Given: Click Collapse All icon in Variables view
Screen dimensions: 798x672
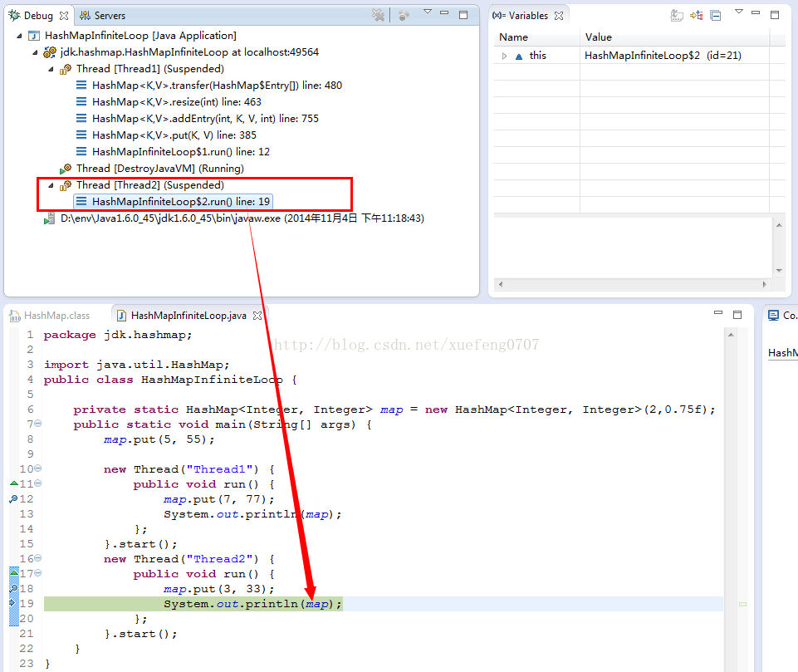Looking at the screenshot, I should [716, 16].
